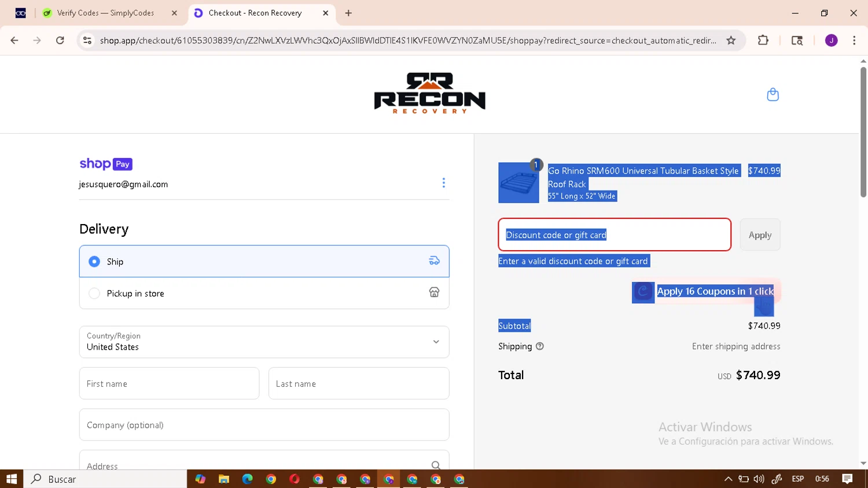
Task: Focus the Discount code or gift card field
Action: click(x=615, y=234)
